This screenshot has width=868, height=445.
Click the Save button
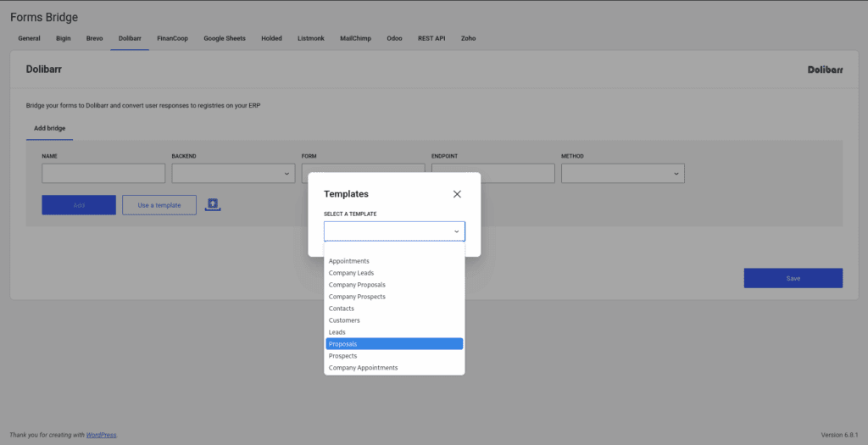(x=793, y=278)
